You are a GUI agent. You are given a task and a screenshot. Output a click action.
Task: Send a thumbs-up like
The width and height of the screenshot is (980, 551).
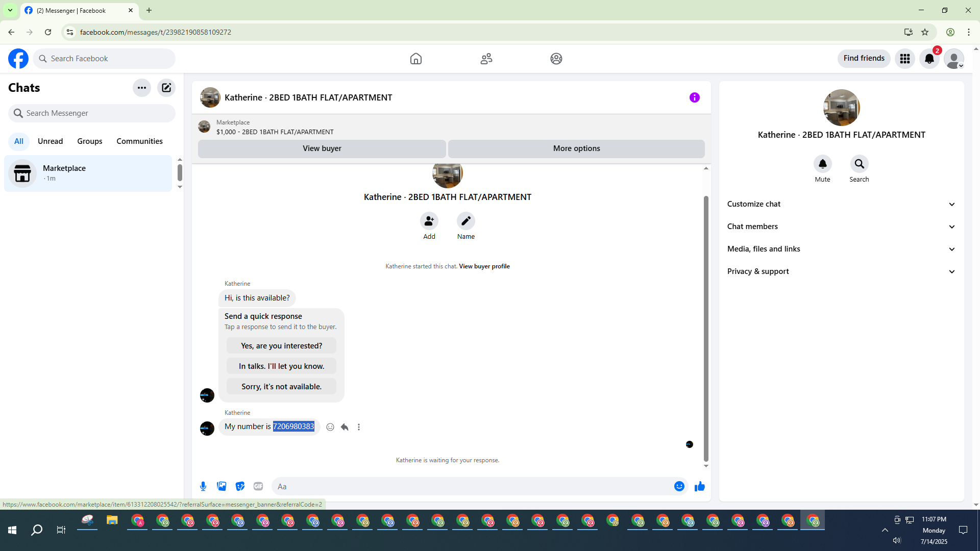pos(699,486)
